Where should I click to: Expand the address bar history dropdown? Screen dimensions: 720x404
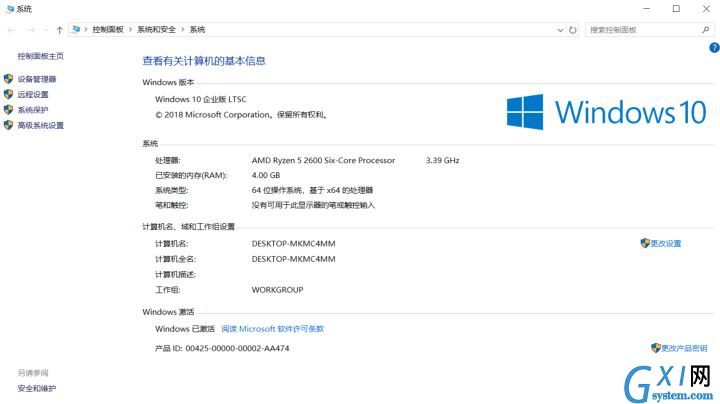[560, 30]
